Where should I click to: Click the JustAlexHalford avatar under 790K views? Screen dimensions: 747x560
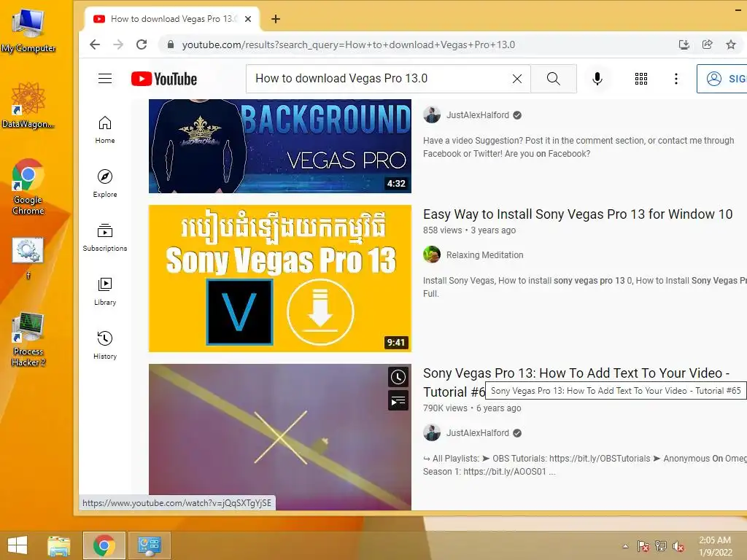coord(432,433)
